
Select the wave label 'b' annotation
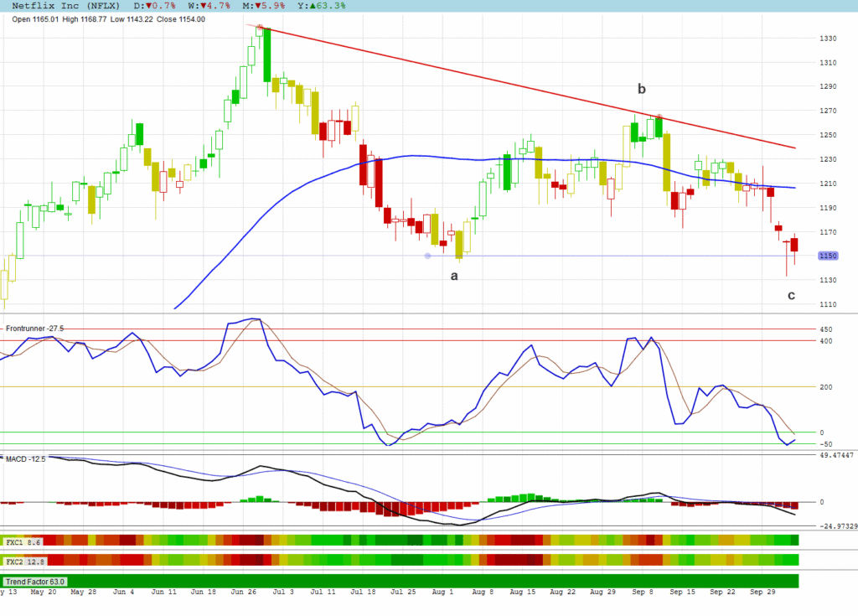(x=641, y=89)
